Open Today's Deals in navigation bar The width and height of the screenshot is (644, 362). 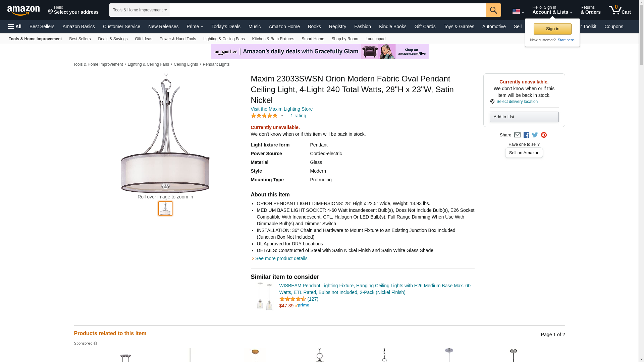click(x=226, y=26)
